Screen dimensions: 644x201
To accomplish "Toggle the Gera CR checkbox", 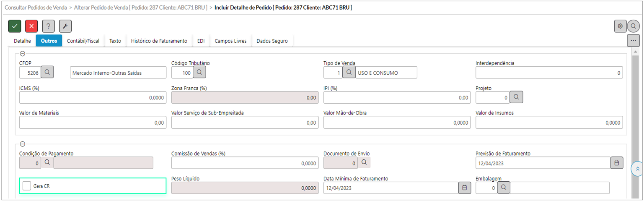I will 27,185.
